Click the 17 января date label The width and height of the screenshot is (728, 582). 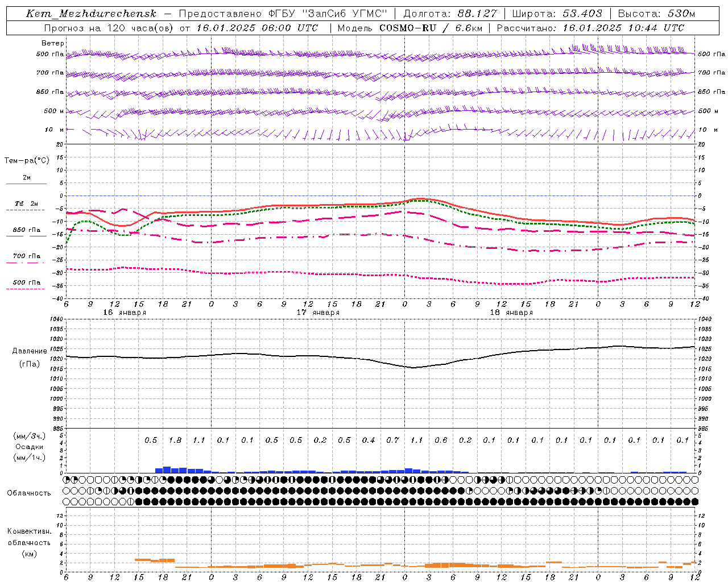pyautogui.click(x=318, y=313)
